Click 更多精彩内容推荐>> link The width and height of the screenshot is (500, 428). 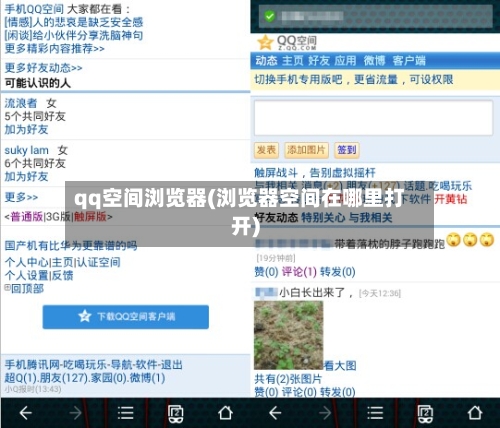pyautogui.click(x=55, y=49)
